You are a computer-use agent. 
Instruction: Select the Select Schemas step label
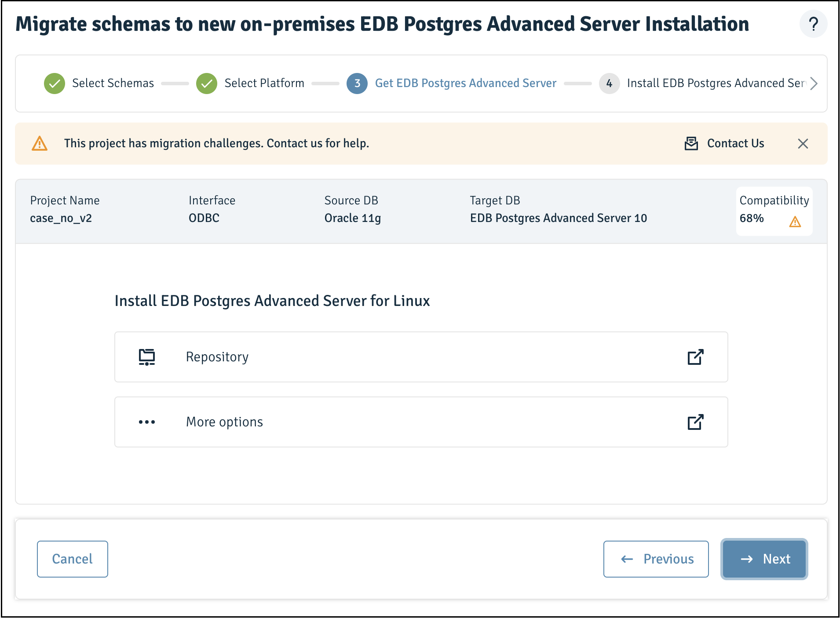coord(113,84)
